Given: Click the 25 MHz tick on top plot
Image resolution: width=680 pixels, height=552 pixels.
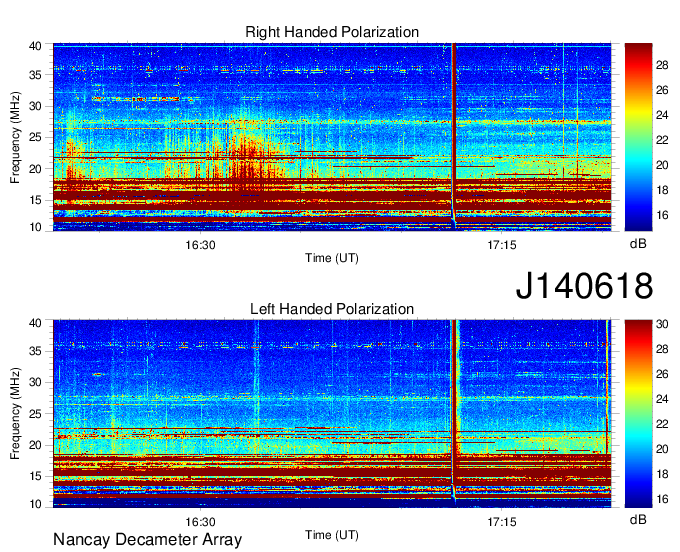Looking at the screenshot, I should click(35, 137).
